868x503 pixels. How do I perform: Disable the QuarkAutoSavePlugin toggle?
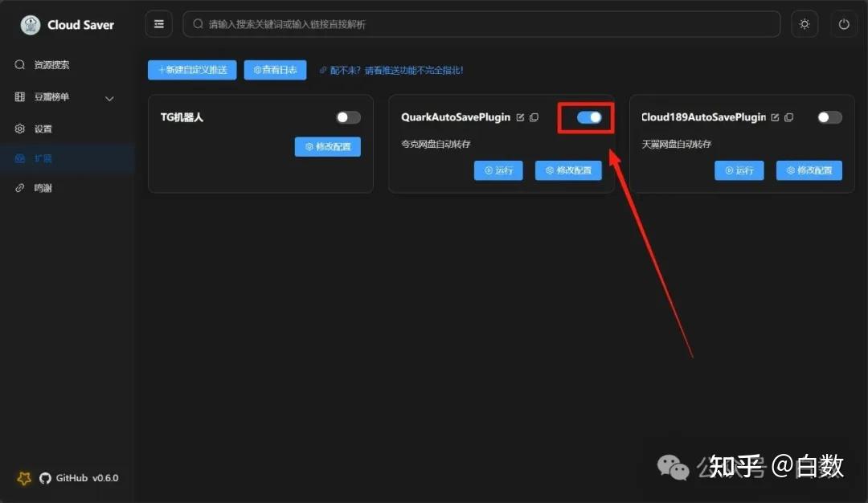(586, 117)
